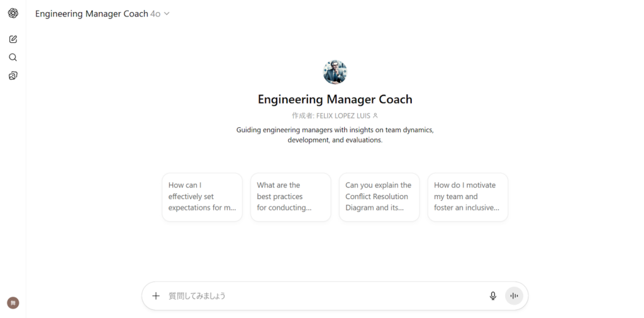Expand the chevron next to the 4o label
Screen dimensions: 644x318
pyautogui.click(x=167, y=14)
